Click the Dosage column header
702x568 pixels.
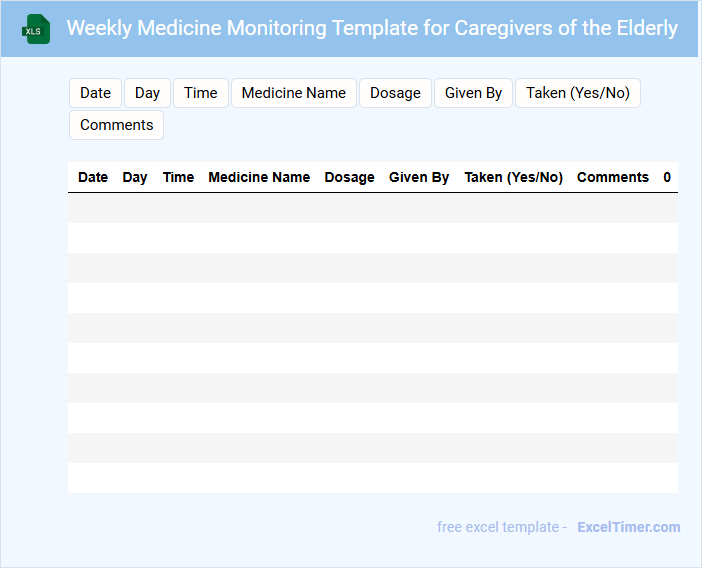click(349, 177)
